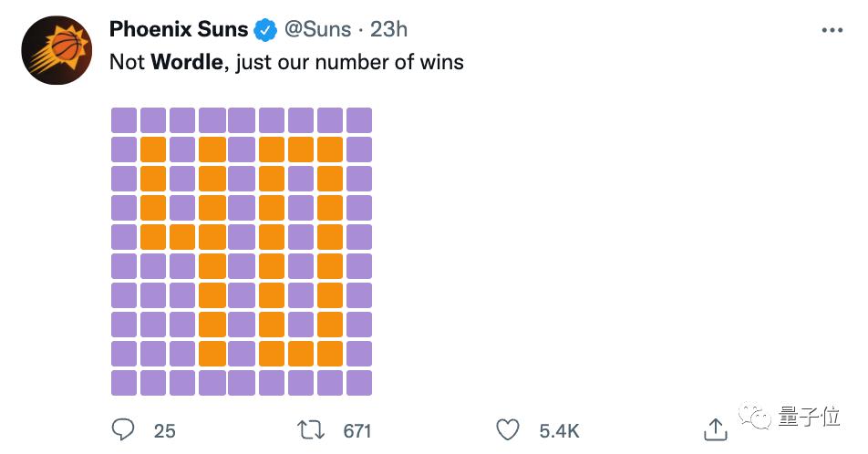Click the 量子位 watermark text
868x454 pixels.
tap(809, 417)
